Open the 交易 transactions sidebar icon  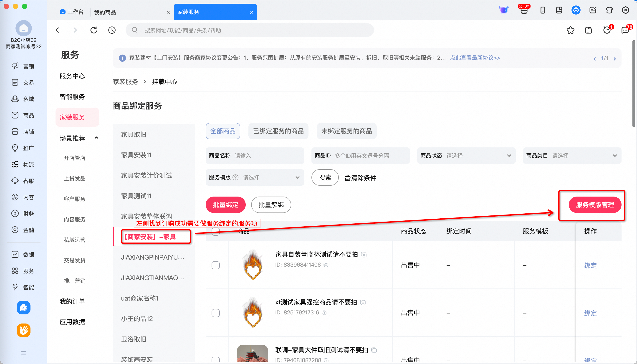pos(15,82)
